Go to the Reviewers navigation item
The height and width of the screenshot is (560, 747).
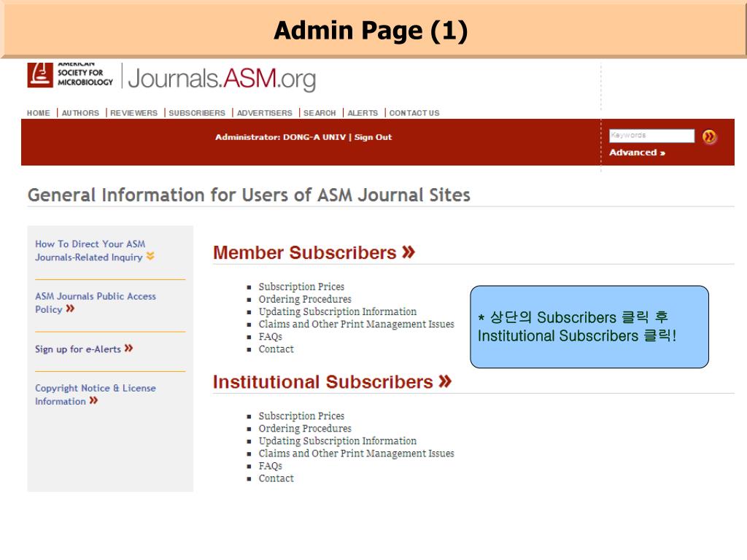pos(133,113)
